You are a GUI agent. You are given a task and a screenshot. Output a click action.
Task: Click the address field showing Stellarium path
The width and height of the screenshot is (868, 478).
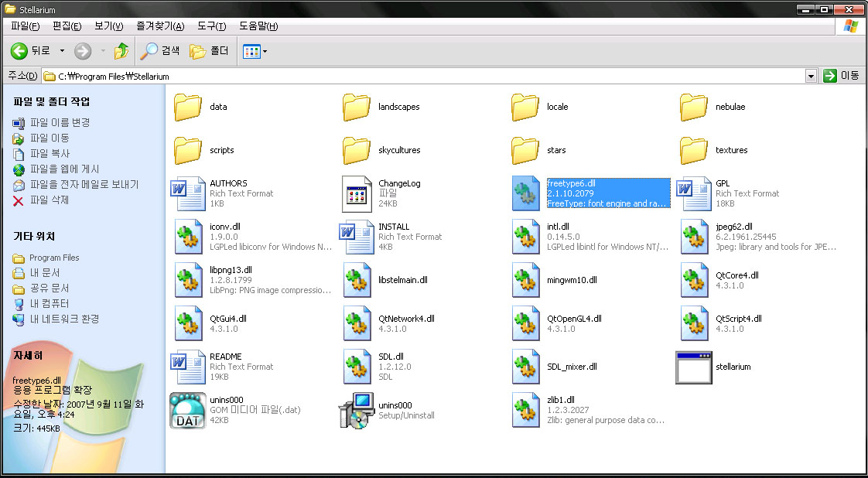point(424,77)
